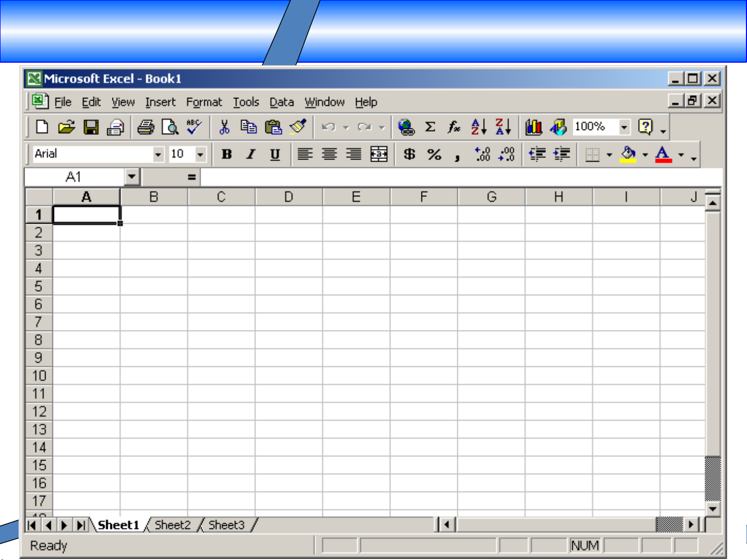Insert a hyperlink using the globe icon
747x560 pixels.
pyautogui.click(x=406, y=127)
